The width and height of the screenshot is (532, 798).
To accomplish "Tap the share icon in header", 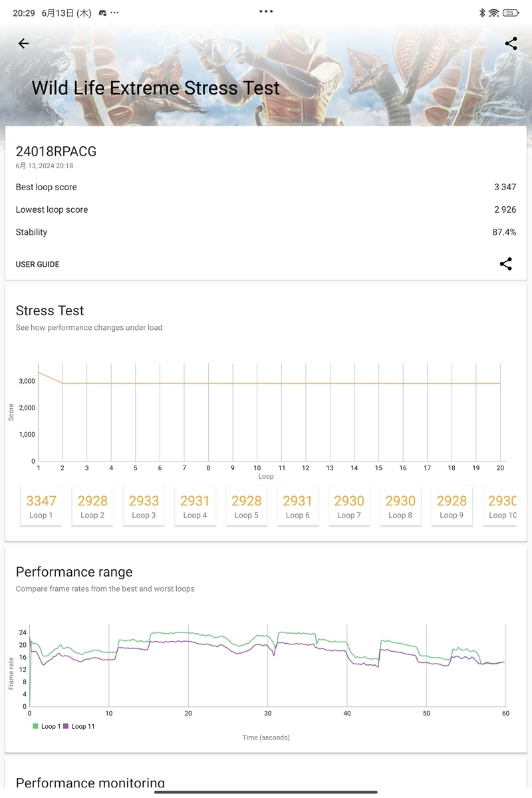I will click(511, 43).
